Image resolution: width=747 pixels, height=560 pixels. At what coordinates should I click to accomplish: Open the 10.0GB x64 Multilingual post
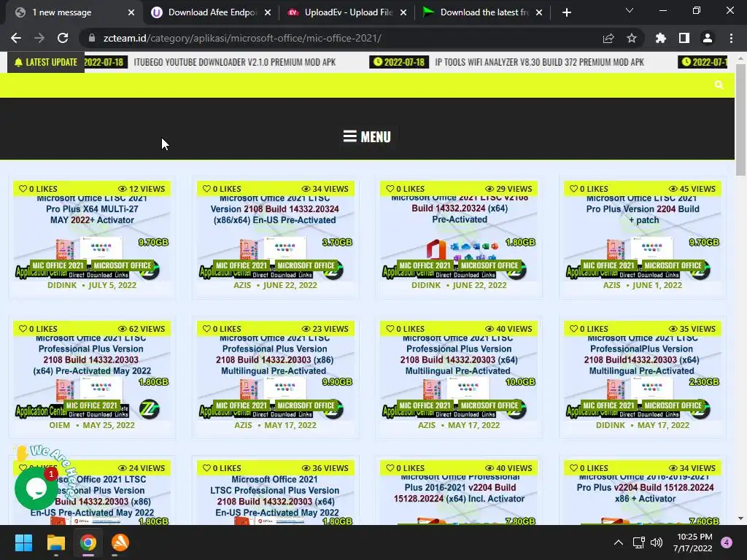click(459, 355)
